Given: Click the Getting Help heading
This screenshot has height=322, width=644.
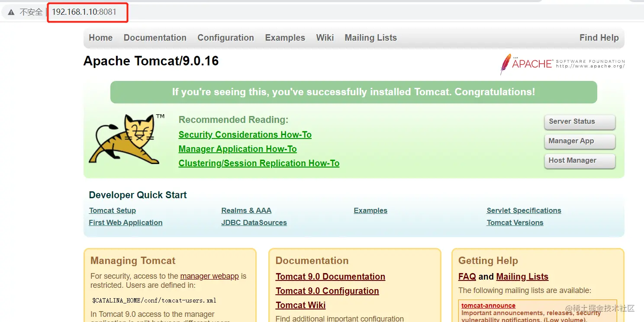Looking at the screenshot, I should click(x=488, y=261).
